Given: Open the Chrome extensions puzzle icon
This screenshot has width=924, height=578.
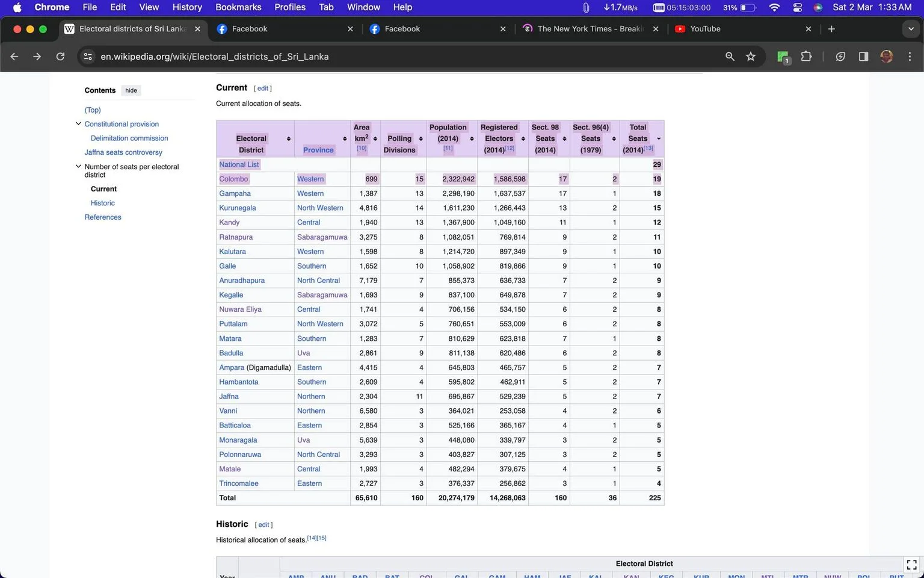Looking at the screenshot, I should (806, 57).
